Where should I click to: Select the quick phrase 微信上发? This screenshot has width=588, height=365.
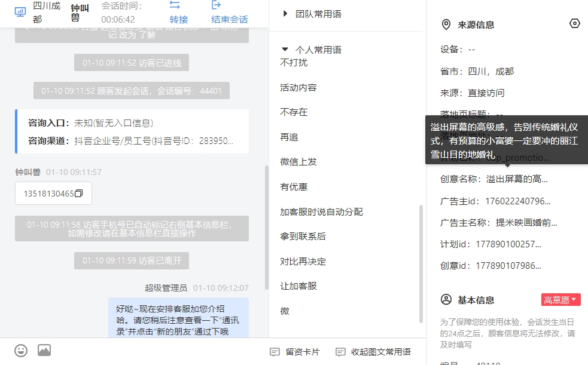coord(298,162)
